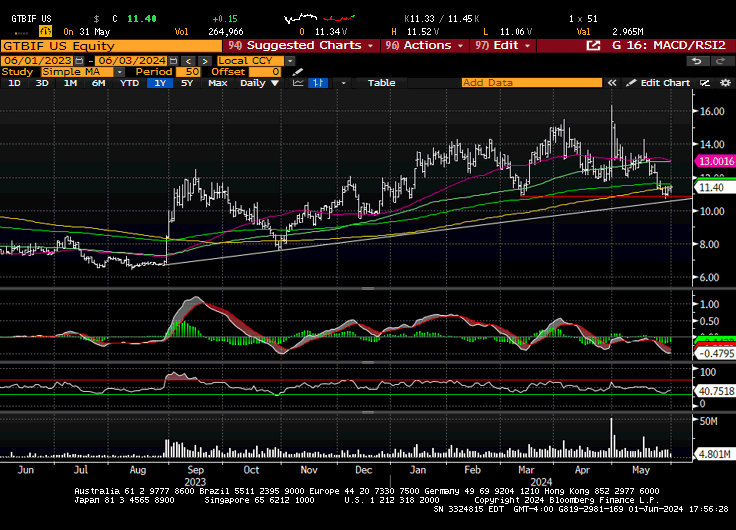Click the orange icon before On 31 May
This screenshot has width=736, height=530.
(46, 31)
